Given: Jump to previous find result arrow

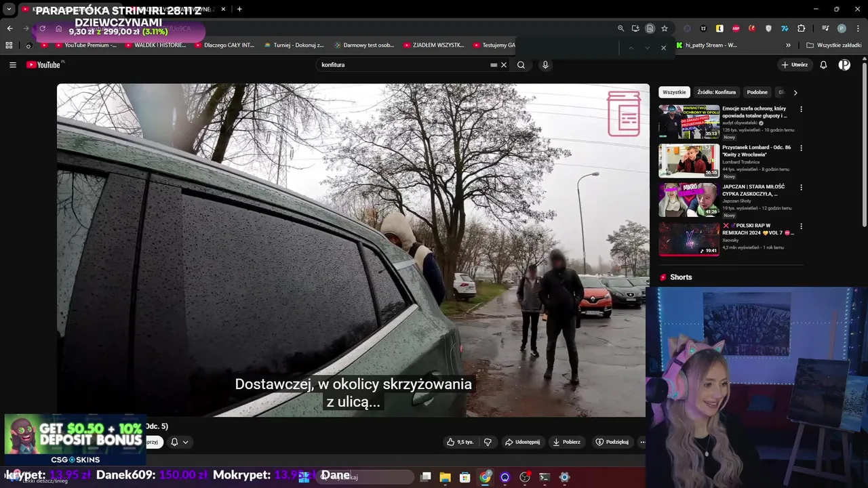Looking at the screenshot, I should point(631,47).
